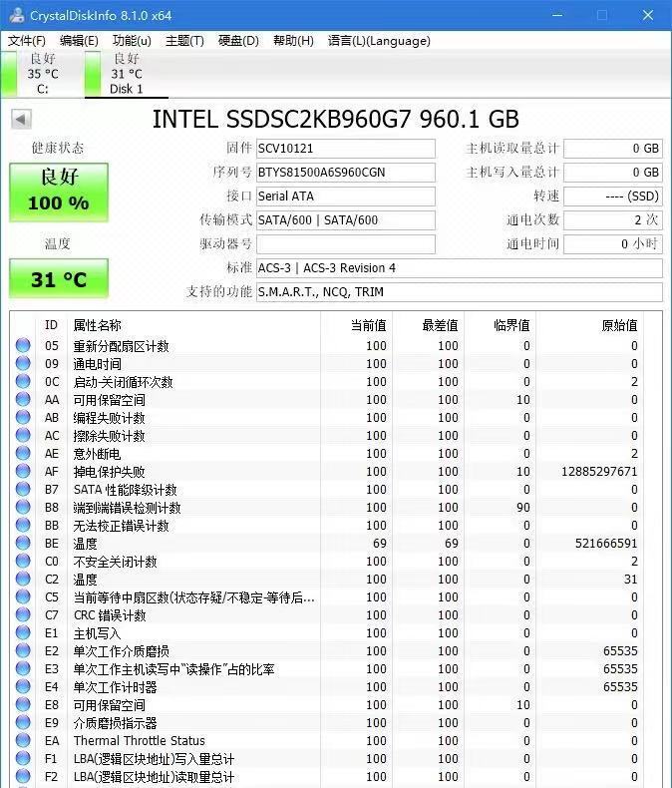Open the 文件(F) menu
The height and width of the screenshot is (788, 672).
(x=27, y=41)
